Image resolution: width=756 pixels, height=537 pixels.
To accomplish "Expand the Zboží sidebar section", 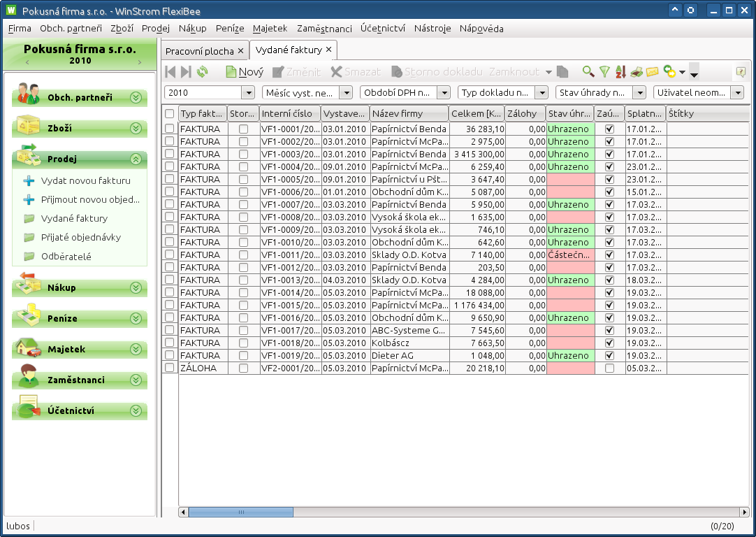I will tap(136, 129).
